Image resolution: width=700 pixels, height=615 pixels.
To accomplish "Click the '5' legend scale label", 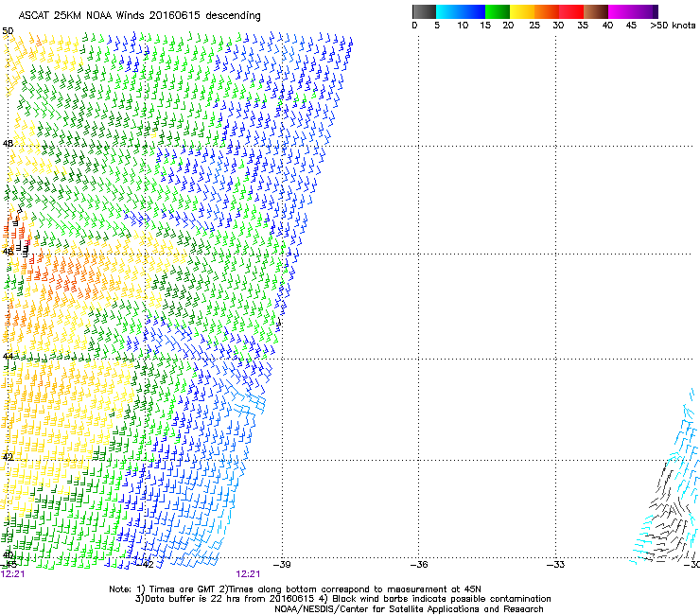I will click(x=437, y=26).
